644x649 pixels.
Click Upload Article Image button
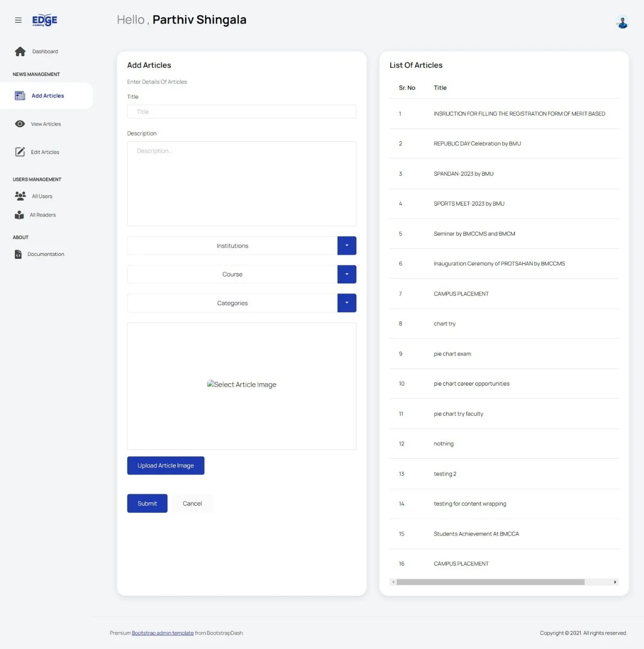click(x=166, y=465)
